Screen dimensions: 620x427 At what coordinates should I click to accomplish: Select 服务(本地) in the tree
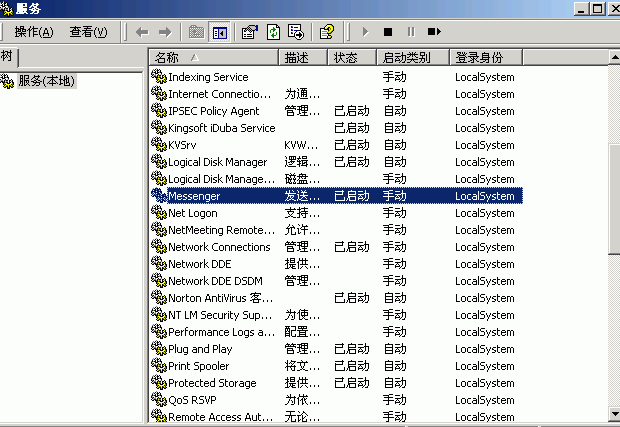pyautogui.click(x=46, y=81)
